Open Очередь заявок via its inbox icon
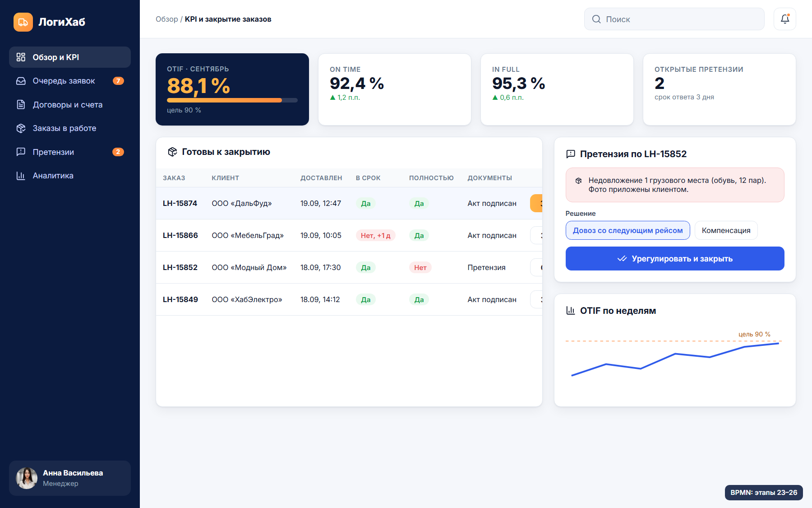 21,81
